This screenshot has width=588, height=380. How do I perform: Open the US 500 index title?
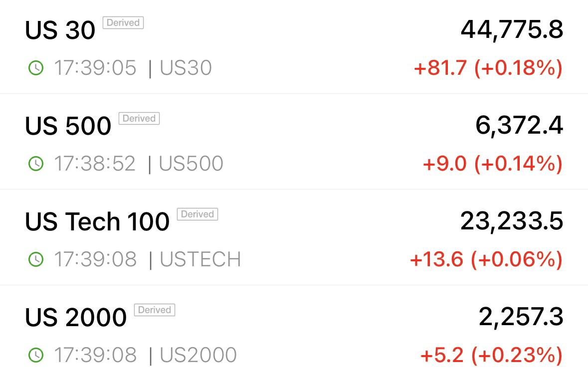[x=68, y=126]
